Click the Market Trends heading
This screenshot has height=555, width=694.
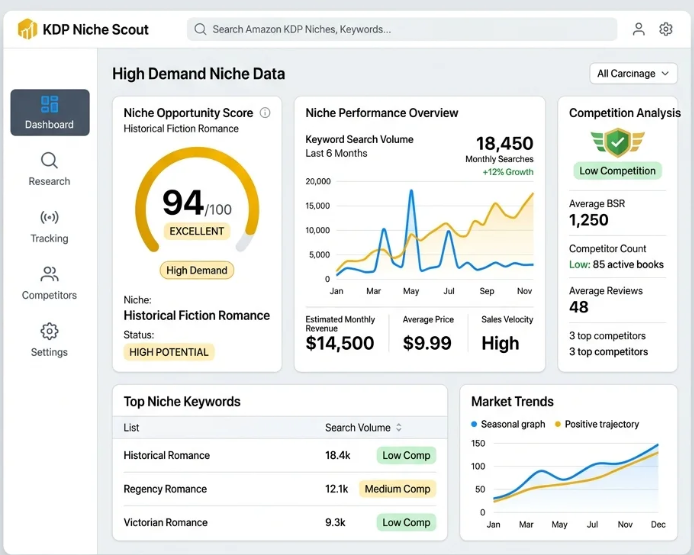512,401
